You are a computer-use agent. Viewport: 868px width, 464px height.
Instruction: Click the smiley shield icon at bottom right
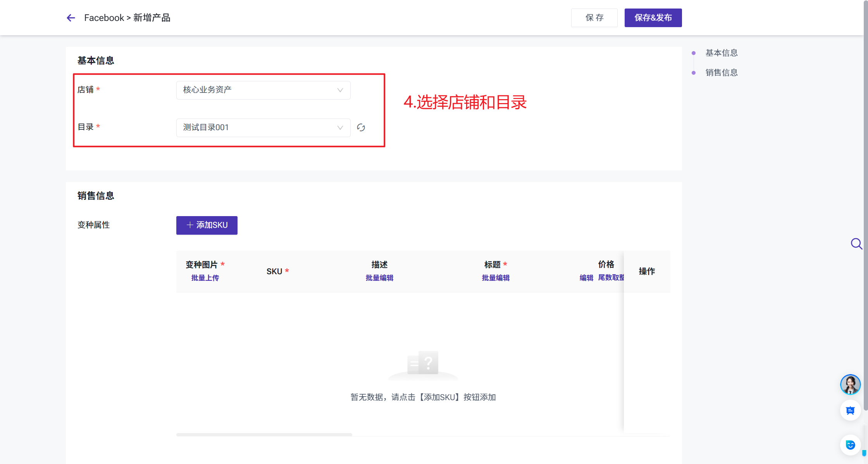[x=850, y=445]
